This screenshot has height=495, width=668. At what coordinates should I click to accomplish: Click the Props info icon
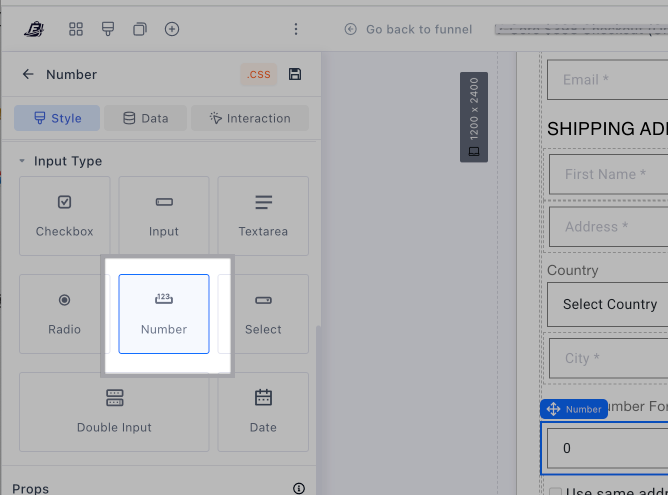coord(298,488)
